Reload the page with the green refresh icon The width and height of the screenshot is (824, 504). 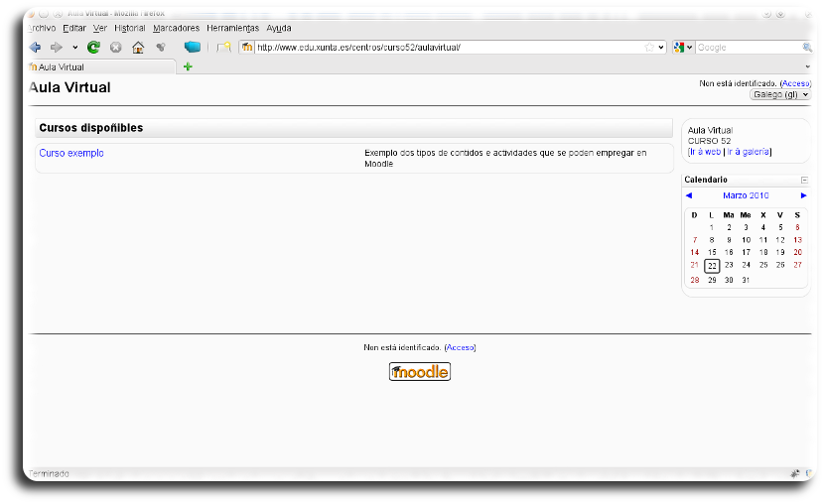coord(94,47)
